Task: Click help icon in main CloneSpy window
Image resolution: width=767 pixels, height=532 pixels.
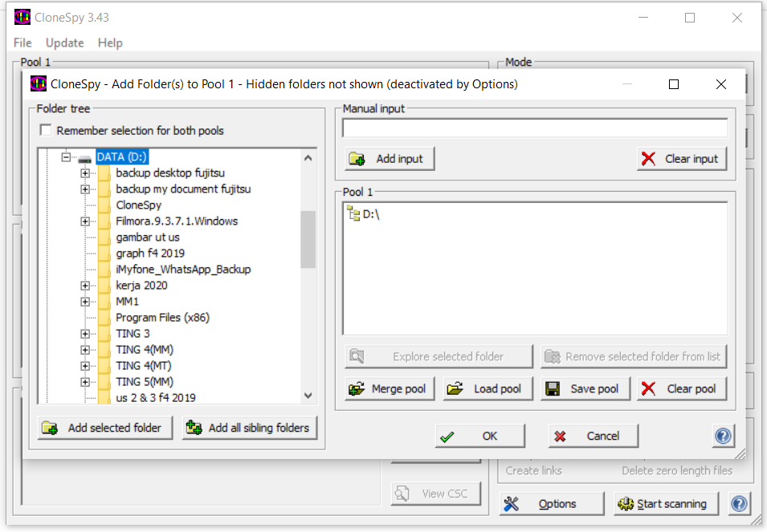Action: [x=739, y=504]
